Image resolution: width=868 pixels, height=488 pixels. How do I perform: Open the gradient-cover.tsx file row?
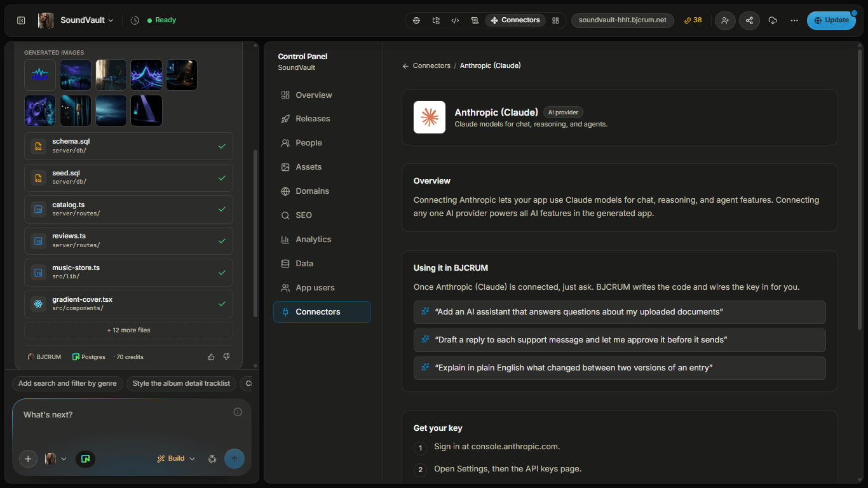128,304
